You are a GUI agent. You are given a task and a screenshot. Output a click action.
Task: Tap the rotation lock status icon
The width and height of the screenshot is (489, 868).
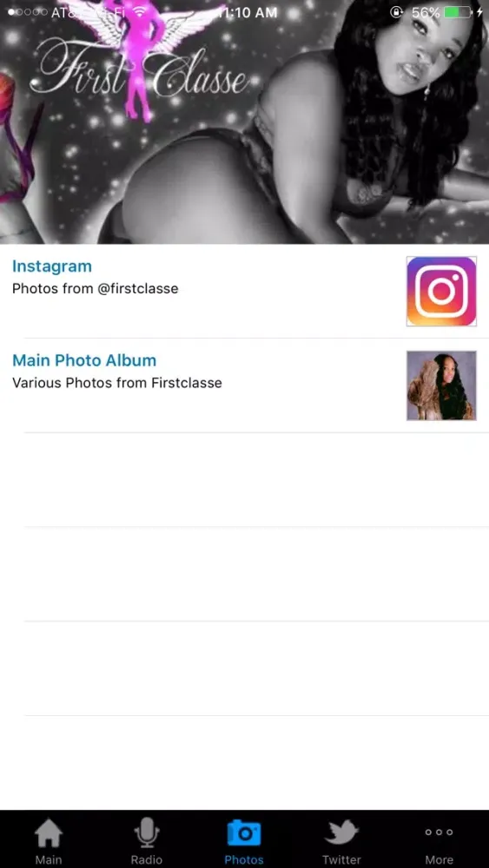tap(397, 11)
